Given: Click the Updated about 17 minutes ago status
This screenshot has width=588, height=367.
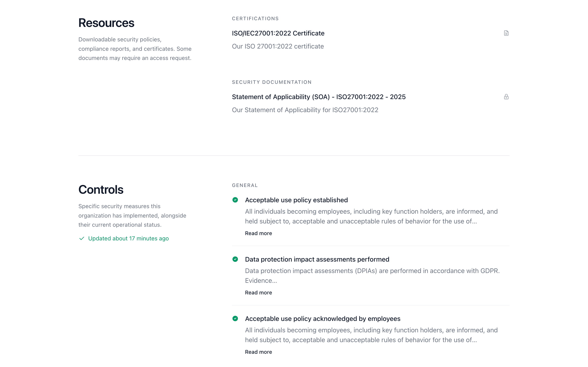Looking at the screenshot, I should click(128, 238).
